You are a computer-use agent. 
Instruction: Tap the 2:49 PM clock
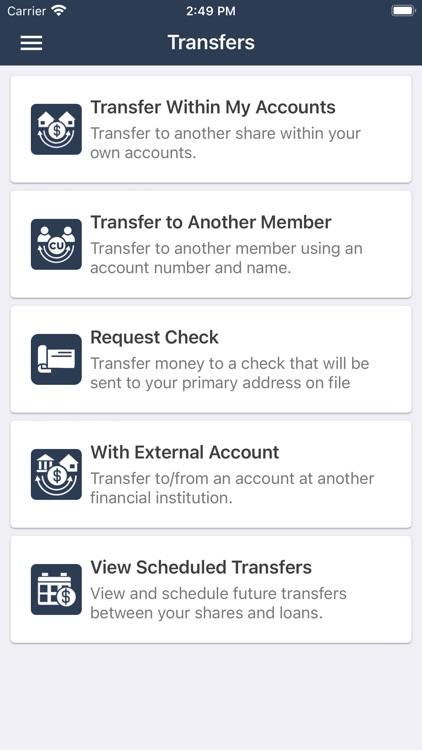coord(211,11)
